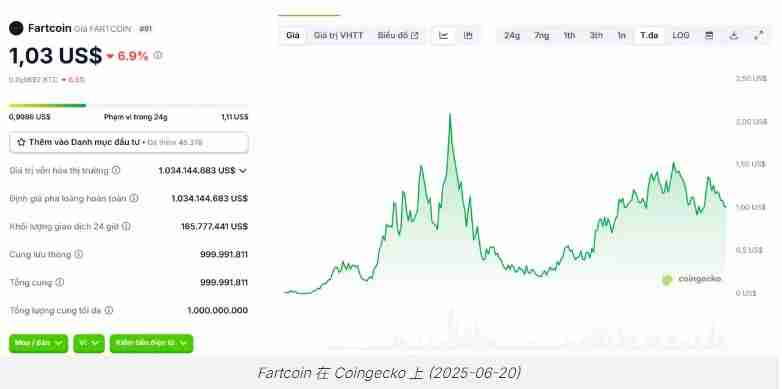Click the 1.034.144.683 US$ diluted valuation value

coord(209,198)
